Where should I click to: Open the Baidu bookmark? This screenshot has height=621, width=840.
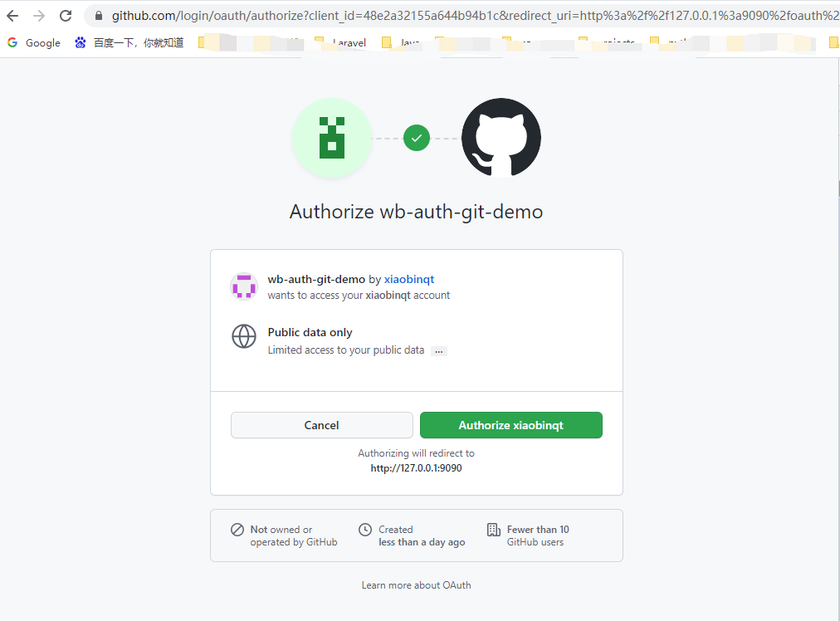[x=129, y=43]
